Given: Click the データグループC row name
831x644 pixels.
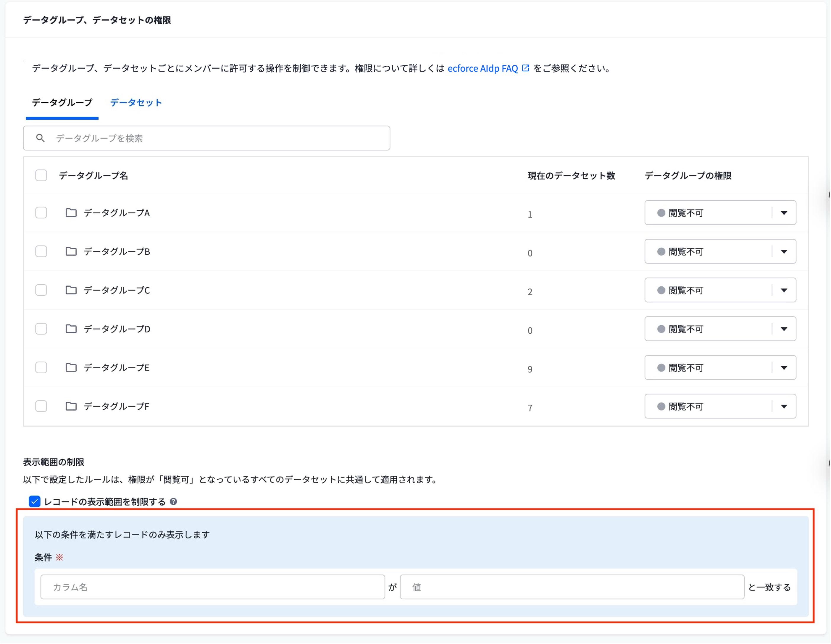Looking at the screenshot, I should pos(117,290).
